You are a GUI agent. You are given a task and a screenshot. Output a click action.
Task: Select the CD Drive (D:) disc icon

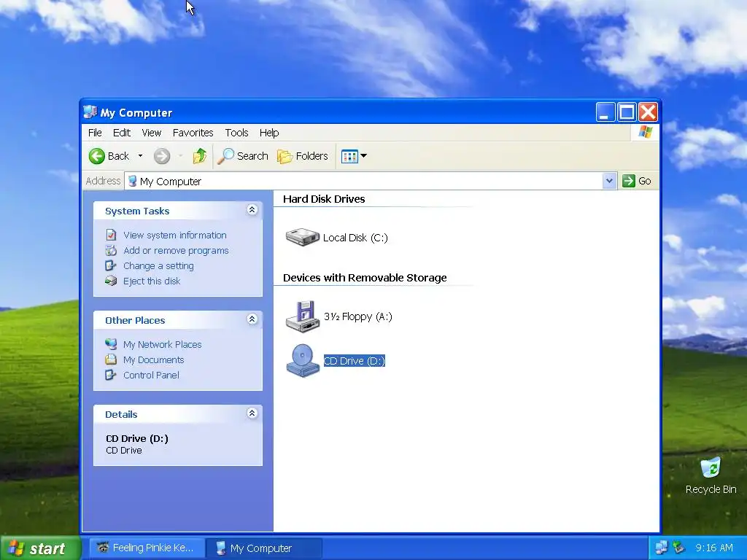[x=303, y=360]
